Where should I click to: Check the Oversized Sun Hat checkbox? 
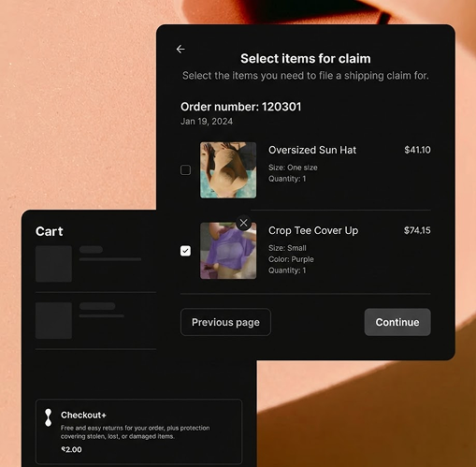(x=185, y=170)
